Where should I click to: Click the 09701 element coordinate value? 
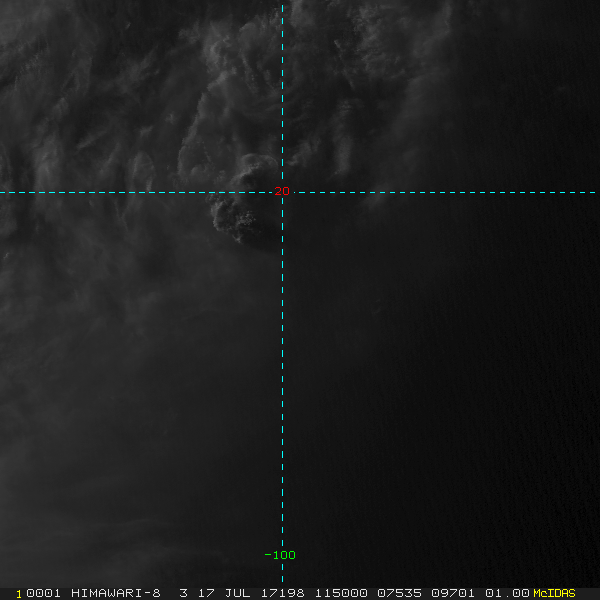pyautogui.click(x=453, y=593)
